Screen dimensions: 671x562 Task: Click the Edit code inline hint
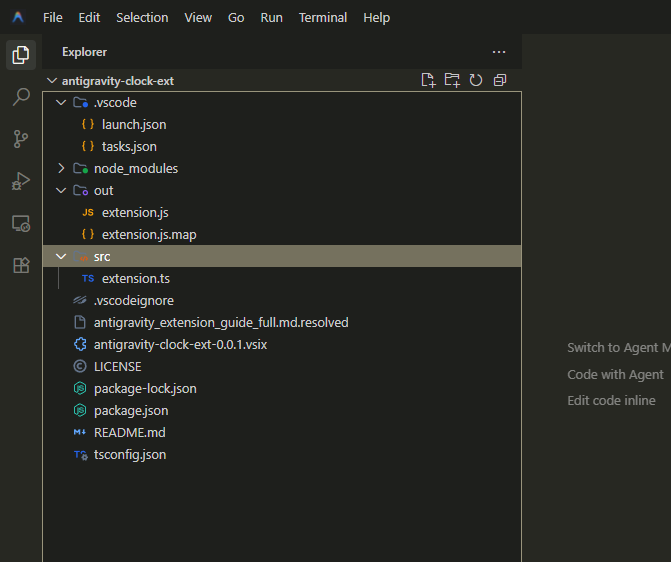tap(611, 401)
